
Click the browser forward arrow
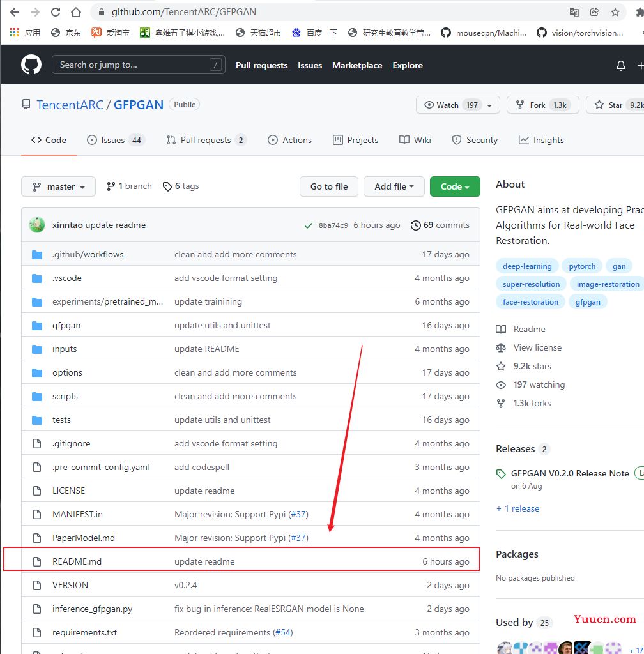point(35,12)
